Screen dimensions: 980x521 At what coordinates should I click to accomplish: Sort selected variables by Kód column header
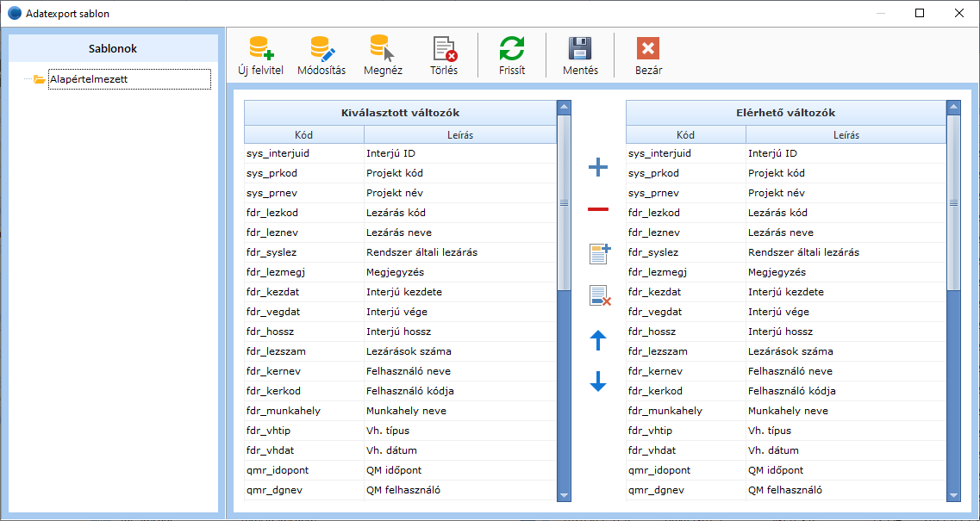pyautogui.click(x=303, y=135)
